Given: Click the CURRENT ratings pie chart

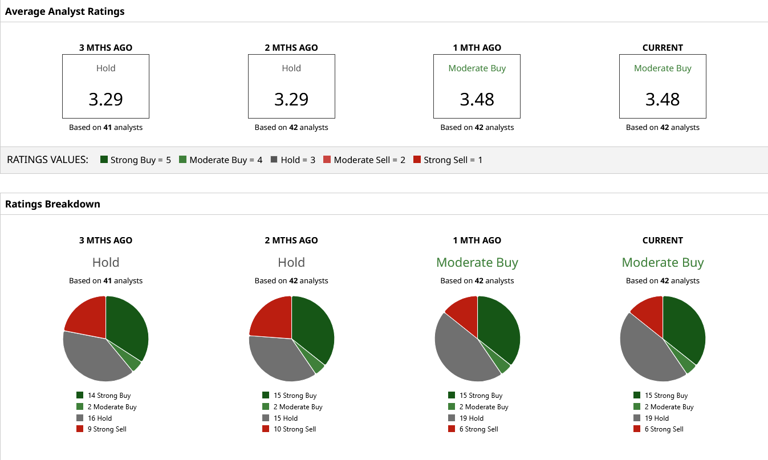Looking at the screenshot, I should (x=663, y=339).
